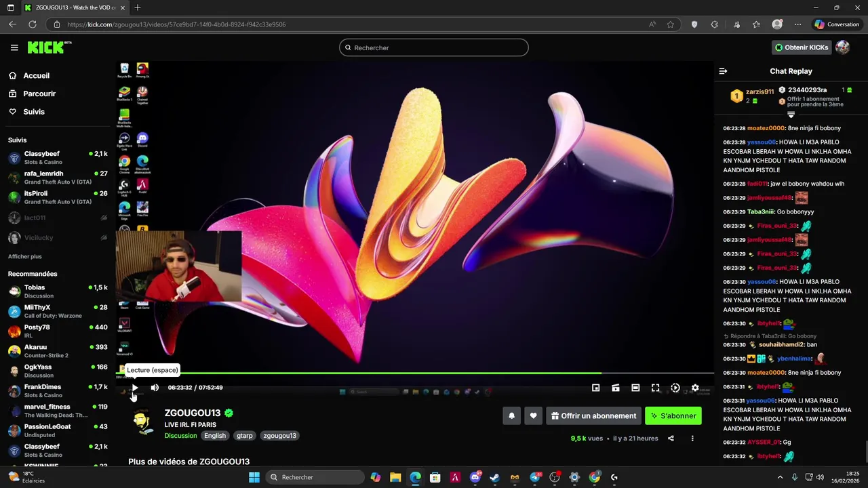Open Steam from the taskbar
This screenshot has width=868, height=488.
[495, 477]
